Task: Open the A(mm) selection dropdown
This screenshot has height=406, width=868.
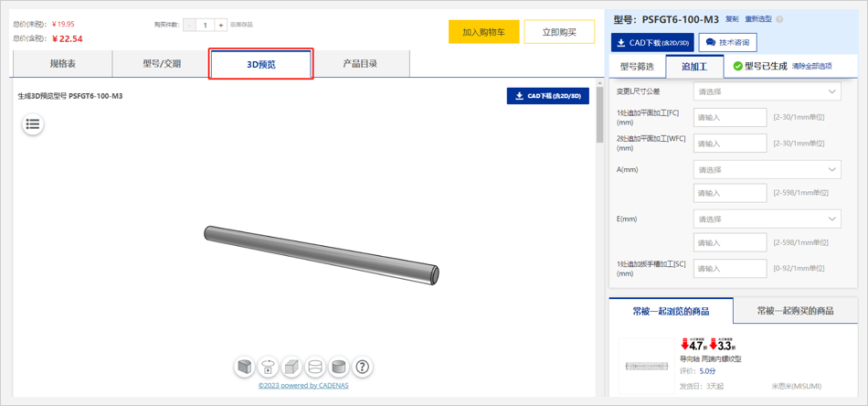Action: [767, 169]
